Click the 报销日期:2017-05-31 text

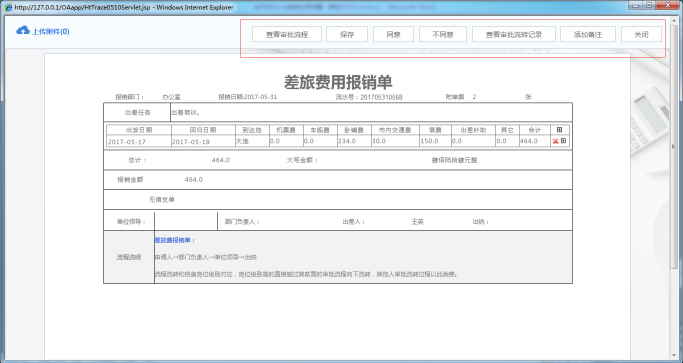pyautogui.click(x=247, y=97)
